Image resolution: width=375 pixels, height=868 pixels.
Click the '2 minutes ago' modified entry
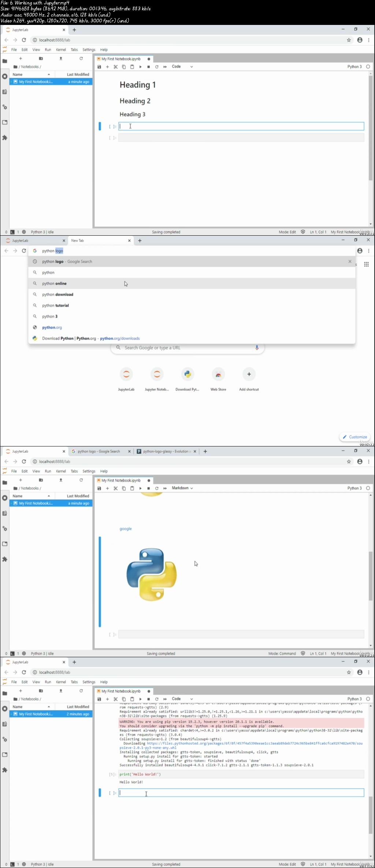[x=78, y=714]
